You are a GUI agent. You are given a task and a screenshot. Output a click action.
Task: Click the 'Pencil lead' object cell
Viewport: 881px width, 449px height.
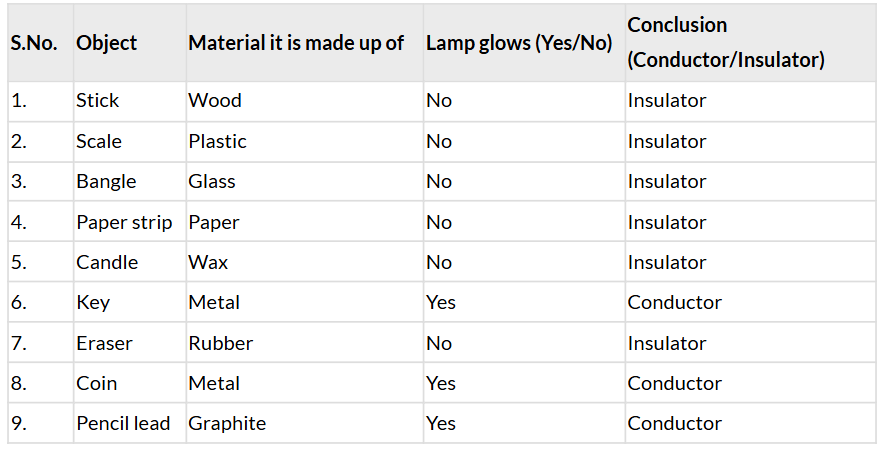click(123, 423)
